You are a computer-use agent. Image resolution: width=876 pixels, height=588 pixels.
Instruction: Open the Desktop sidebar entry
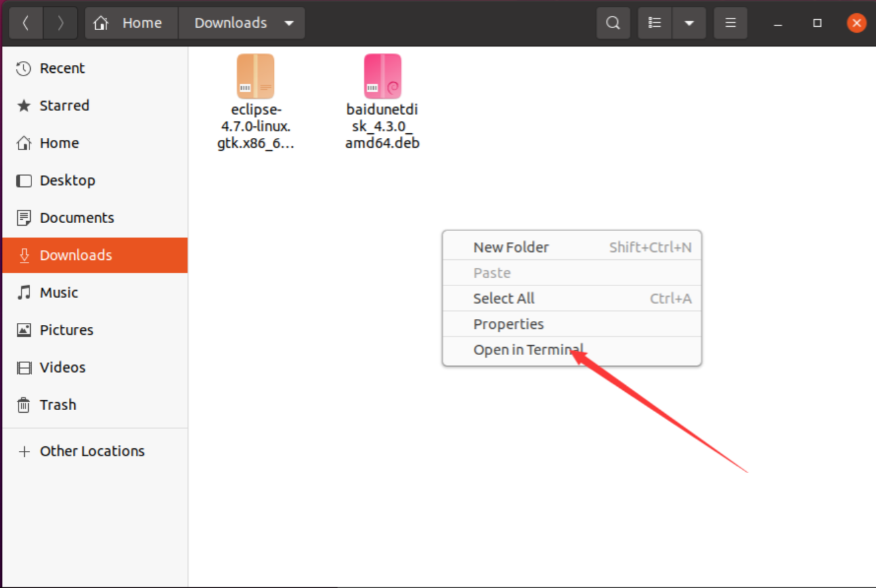tap(95, 180)
